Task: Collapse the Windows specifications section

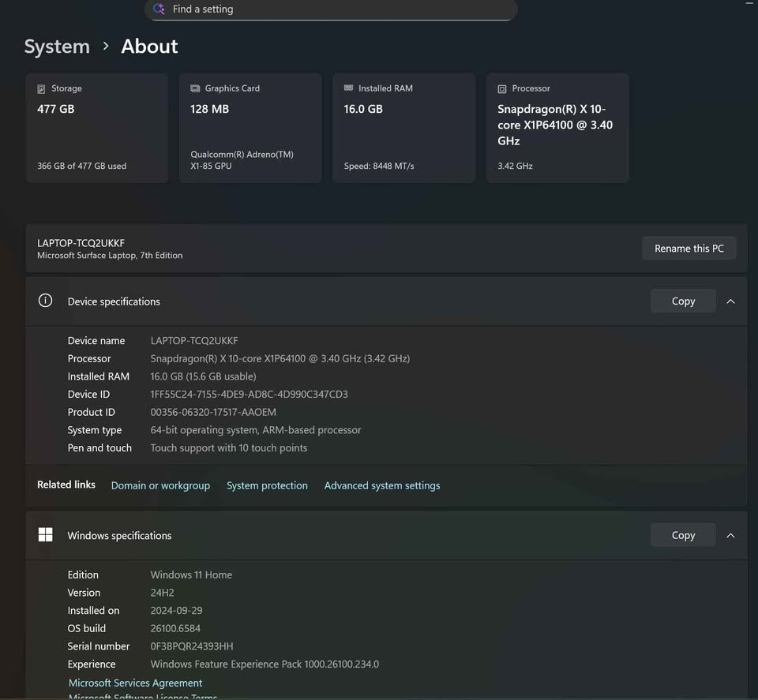Action: coord(730,536)
